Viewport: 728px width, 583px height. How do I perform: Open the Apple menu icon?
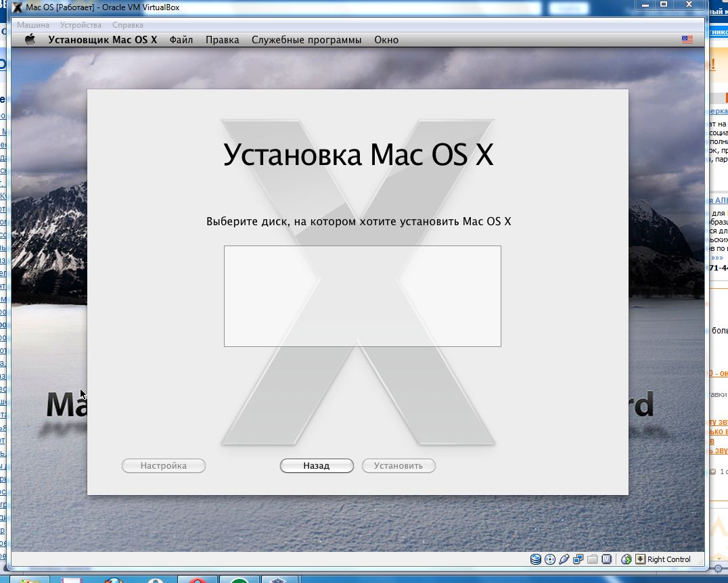[x=30, y=39]
